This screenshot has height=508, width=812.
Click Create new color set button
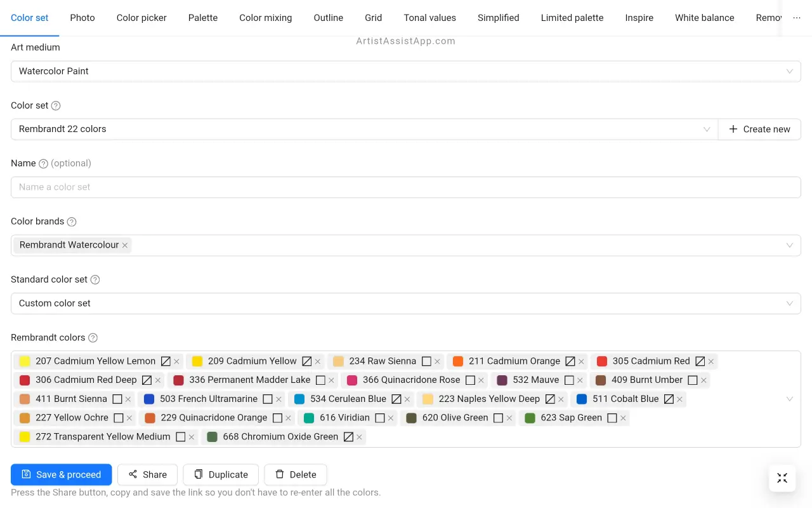pyautogui.click(x=759, y=129)
